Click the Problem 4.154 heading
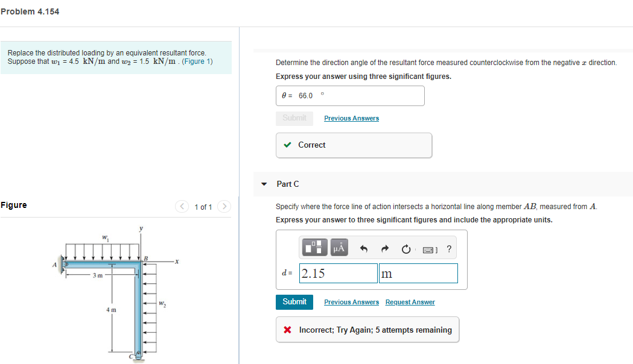The image size is (633, 364). pyautogui.click(x=30, y=11)
